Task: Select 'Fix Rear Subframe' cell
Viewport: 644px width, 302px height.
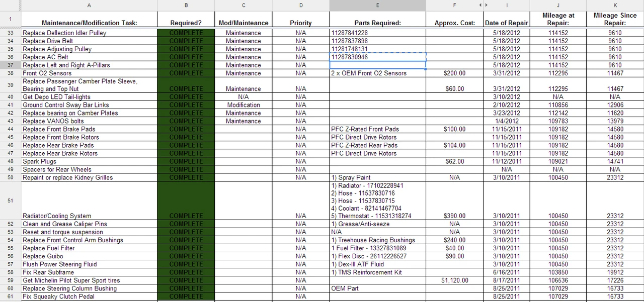Action: [x=89, y=272]
